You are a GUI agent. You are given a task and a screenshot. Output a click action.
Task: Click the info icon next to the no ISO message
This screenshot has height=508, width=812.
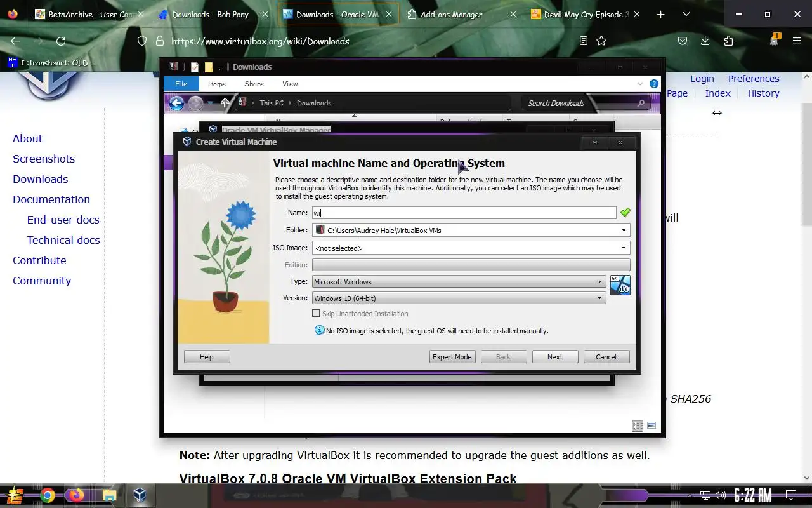320,330
